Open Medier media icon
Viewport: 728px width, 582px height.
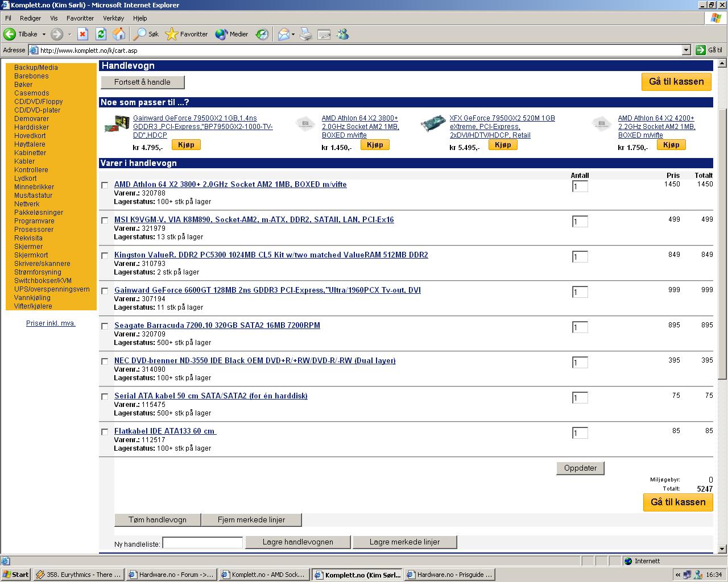221,34
